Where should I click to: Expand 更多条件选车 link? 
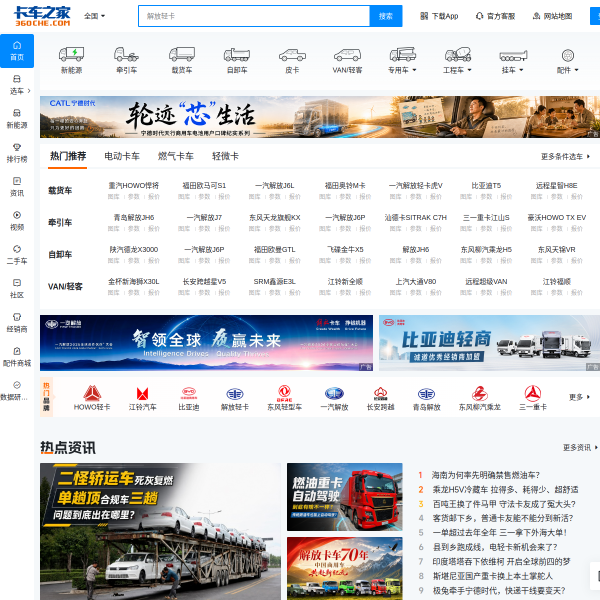565,157
